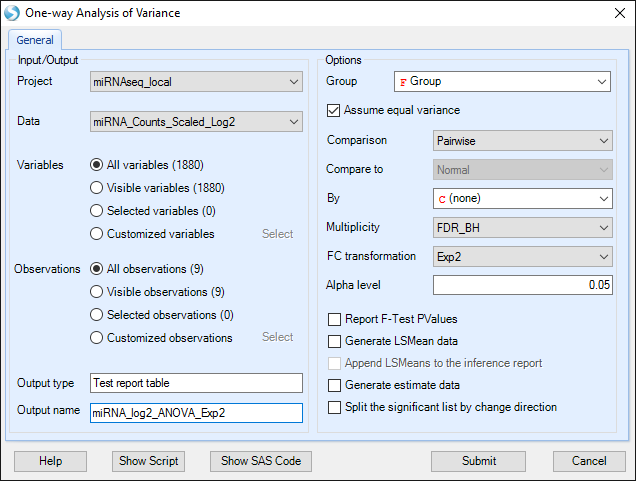This screenshot has height=481, width=636.
Task: Switch to the General tab
Action: pyautogui.click(x=35, y=40)
